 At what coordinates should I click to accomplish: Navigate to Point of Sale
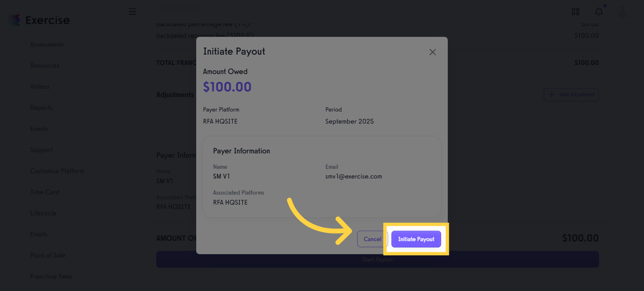coord(48,255)
